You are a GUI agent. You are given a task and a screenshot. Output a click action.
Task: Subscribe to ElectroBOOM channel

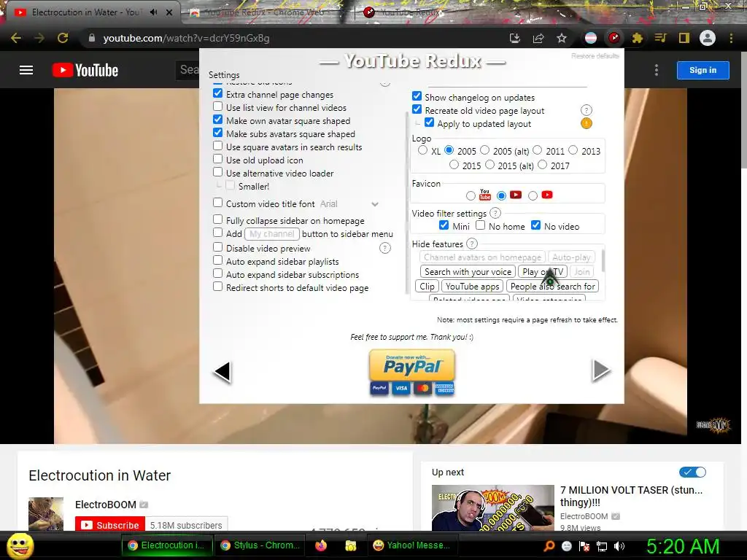click(110, 525)
